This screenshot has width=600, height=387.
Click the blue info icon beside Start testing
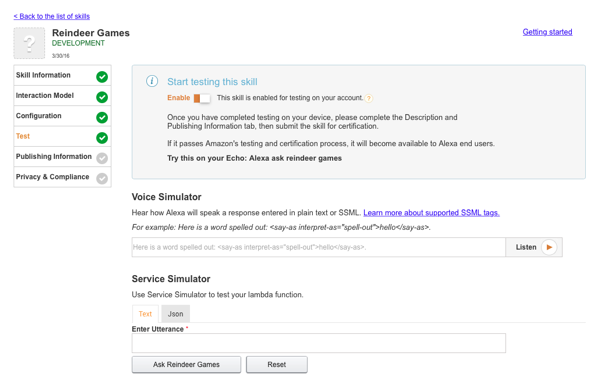pyautogui.click(x=152, y=81)
